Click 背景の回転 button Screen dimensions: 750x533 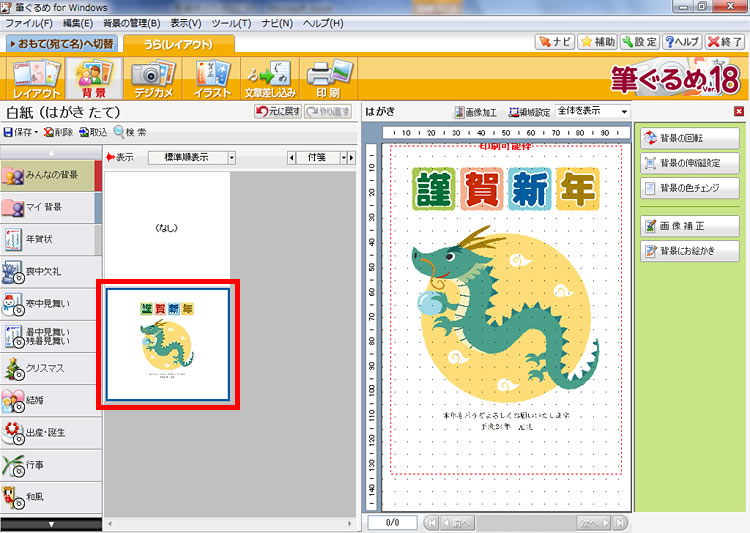[x=690, y=138]
